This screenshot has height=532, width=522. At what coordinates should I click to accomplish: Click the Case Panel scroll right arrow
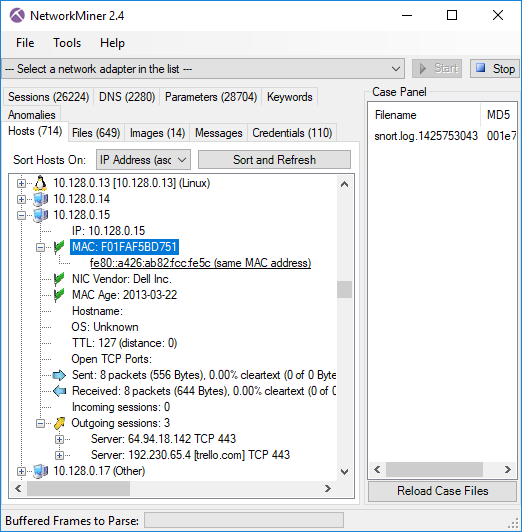[x=507, y=469]
